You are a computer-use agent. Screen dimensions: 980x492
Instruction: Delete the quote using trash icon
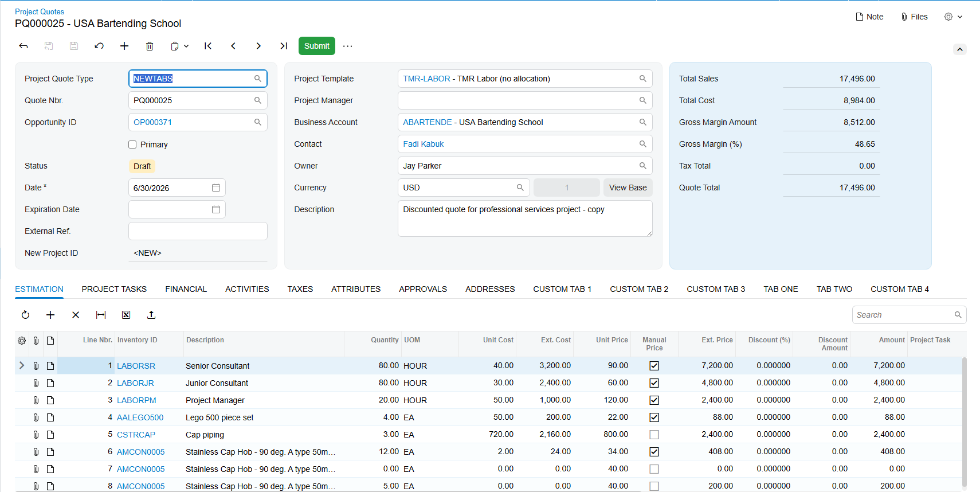tap(150, 46)
